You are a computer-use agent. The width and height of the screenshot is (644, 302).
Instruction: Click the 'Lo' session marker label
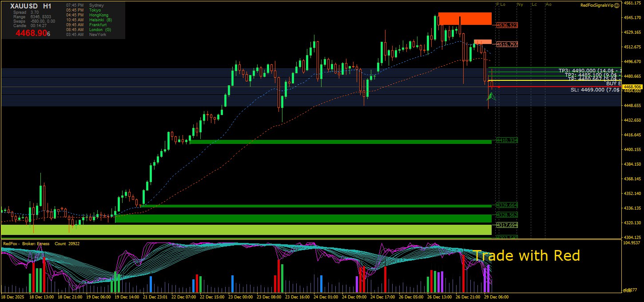coord(503,4)
